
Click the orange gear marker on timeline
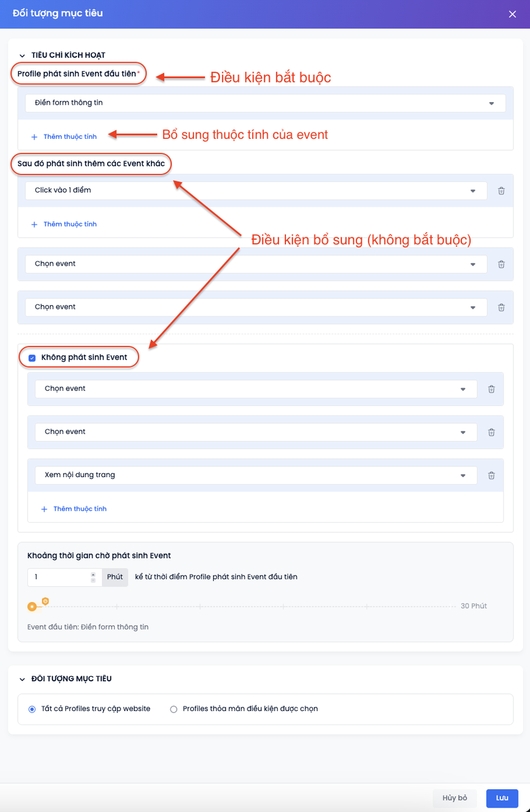tap(45, 601)
